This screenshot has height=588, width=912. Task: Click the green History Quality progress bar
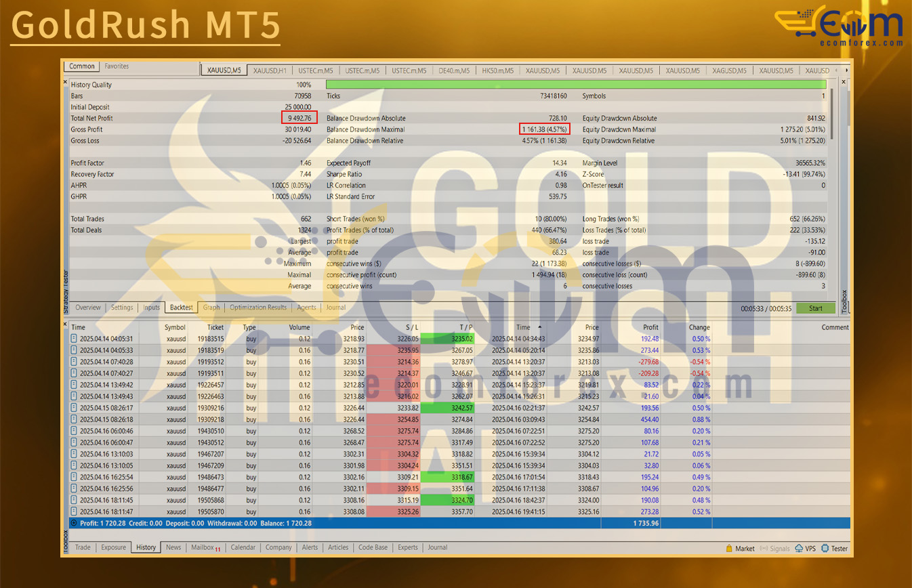click(576, 85)
